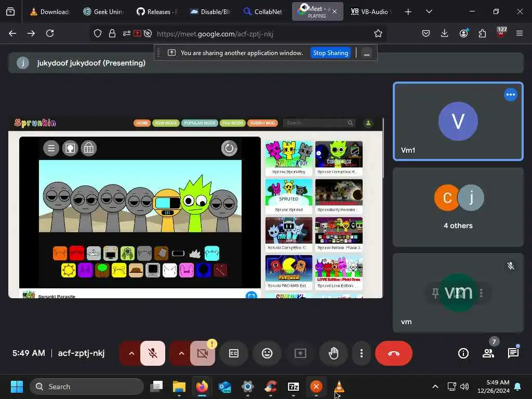Image resolution: width=532 pixels, height=399 pixels.
Task: Go forward with the browser arrow
Action: [x=31, y=33]
